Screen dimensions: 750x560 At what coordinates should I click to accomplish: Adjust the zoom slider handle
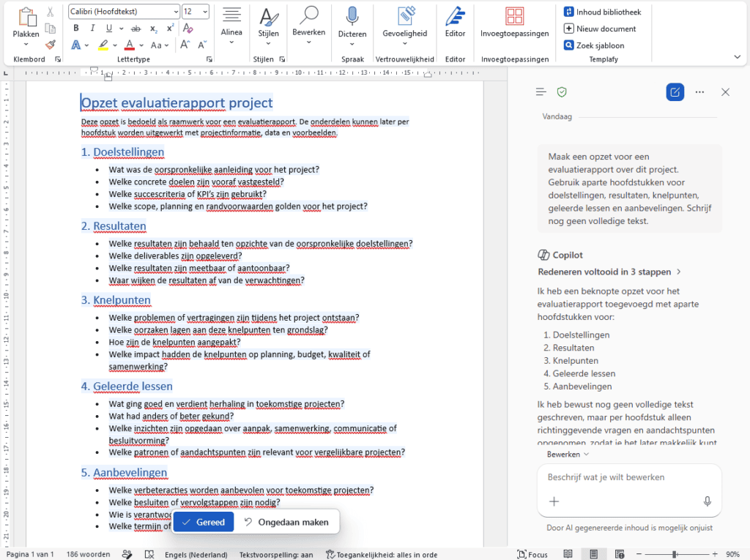point(675,554)
